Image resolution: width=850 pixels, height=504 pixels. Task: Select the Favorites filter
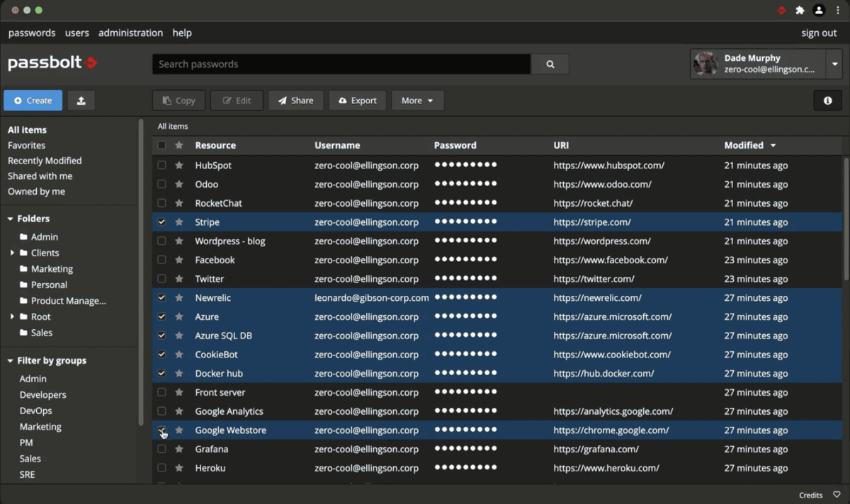click(x=26, y=145)
